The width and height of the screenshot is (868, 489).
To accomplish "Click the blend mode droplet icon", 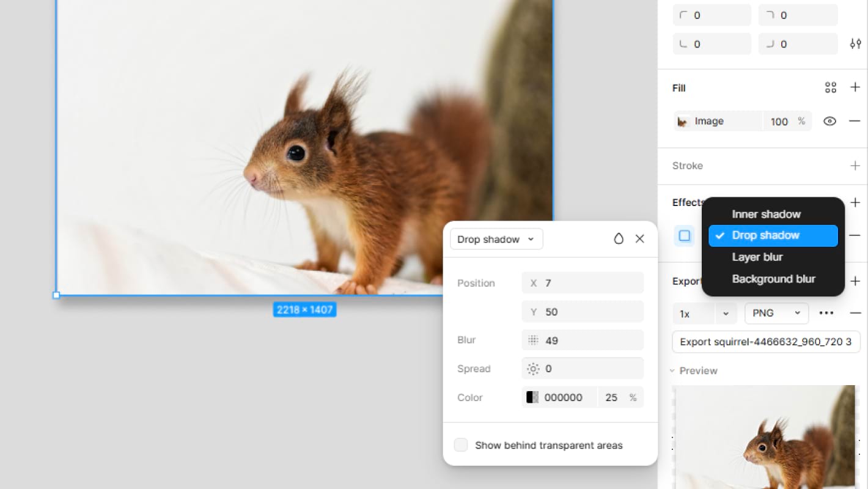I will point(619,239).
